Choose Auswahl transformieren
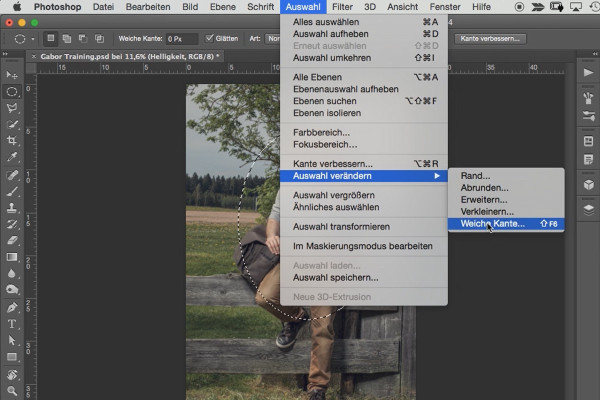The width and height of the screenshot is (600, 400). pyautogui.click(x=364, y=227)
